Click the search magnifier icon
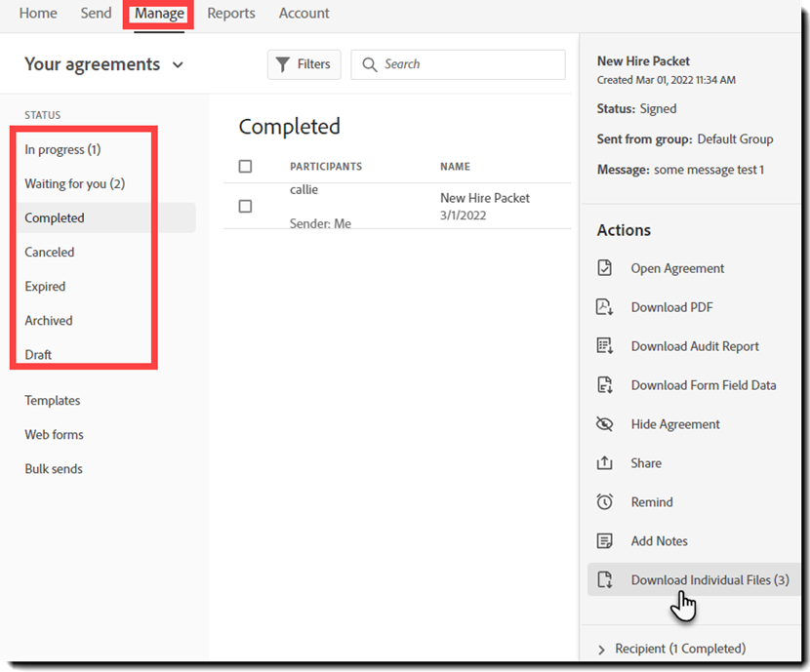Image resolution: width=810 pixels, height=672 pixels. (369, 63)
